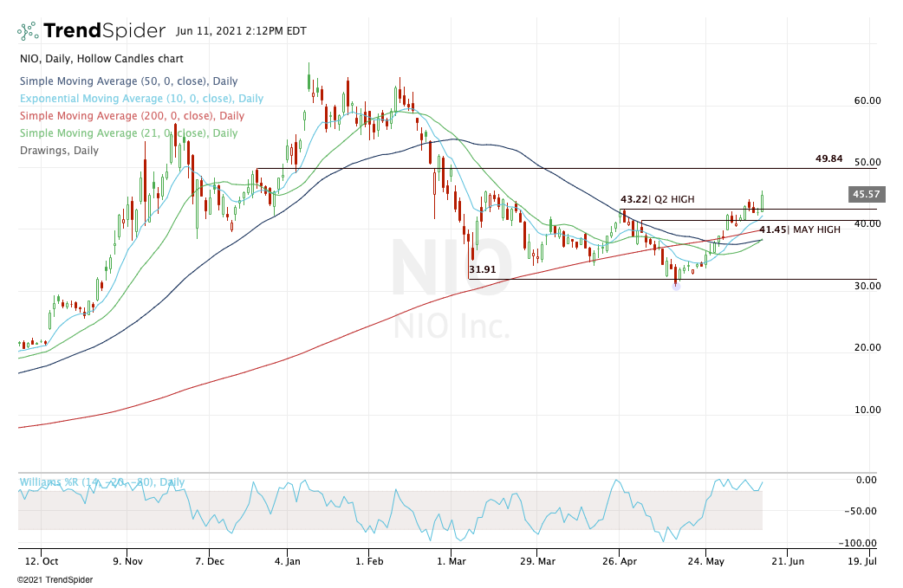Click the Williams %R indicator label
Image resolution: width=903 pixels, height=588 pixels.
tap(102, 482)
